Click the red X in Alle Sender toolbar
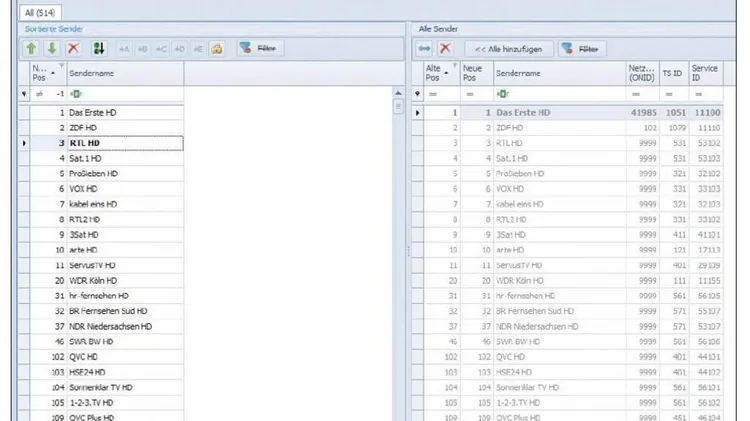The width and height of the screenshot is (750, 421). click(445, 49)
